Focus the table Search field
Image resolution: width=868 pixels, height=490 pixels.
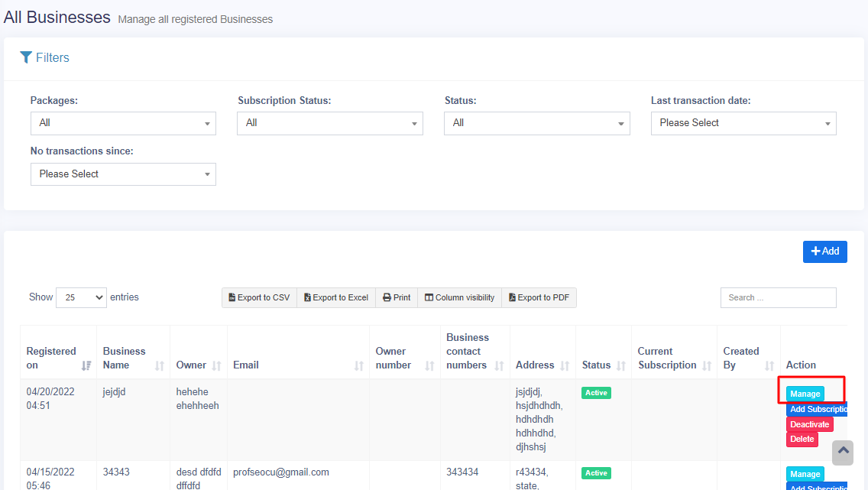pyautogui.click(x=778, y=297)
